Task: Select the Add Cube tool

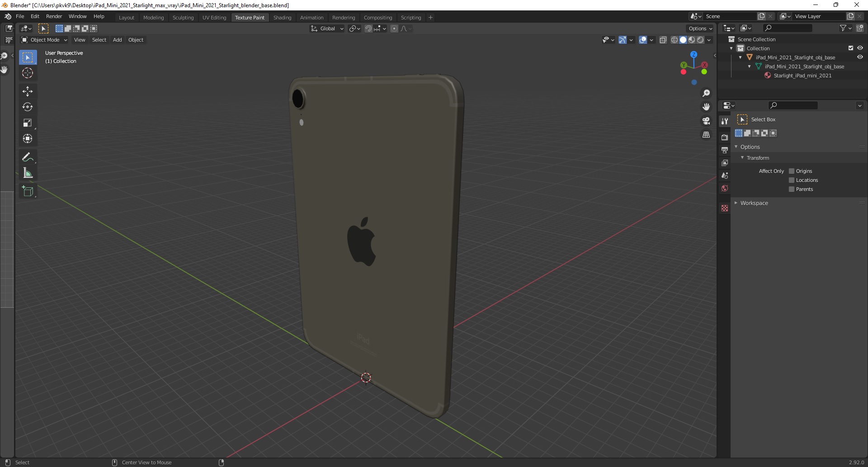Action: [28, 191]
